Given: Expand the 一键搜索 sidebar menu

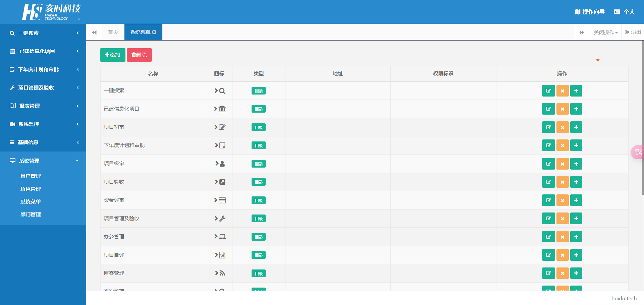Looking at the screenshot, I should pyautogui.click(x=43, y=33).
